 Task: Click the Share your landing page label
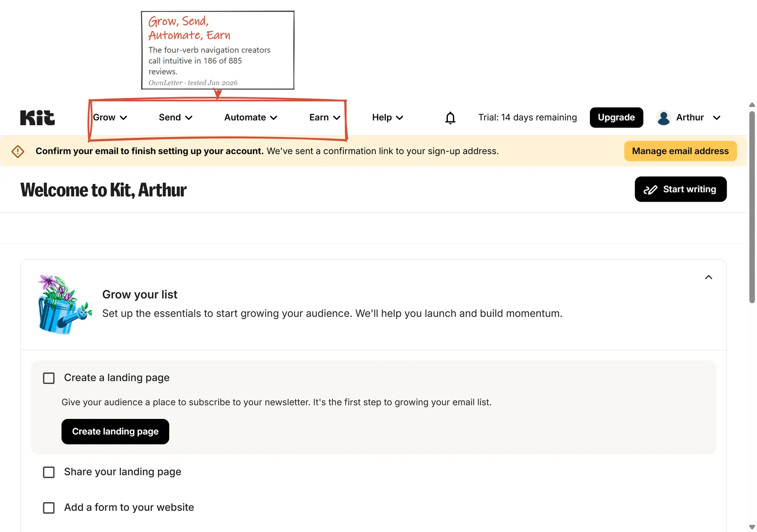tap(123, 472)
